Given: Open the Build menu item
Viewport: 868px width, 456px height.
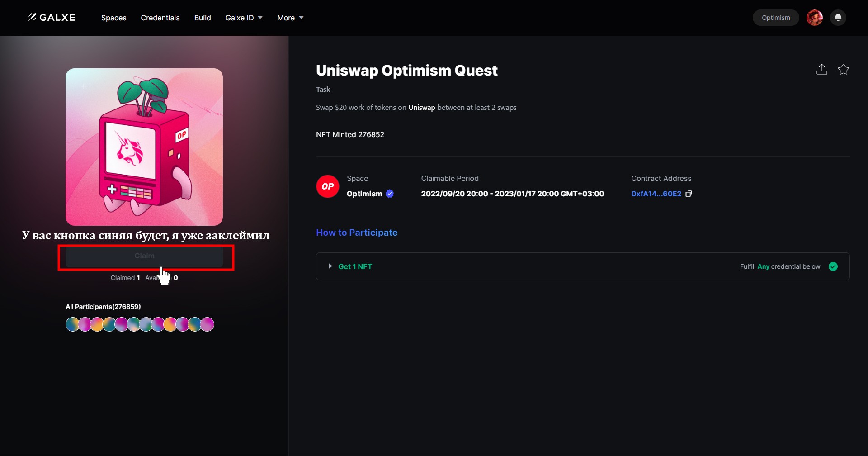Looking at the screenshot, I should (203, 18).
